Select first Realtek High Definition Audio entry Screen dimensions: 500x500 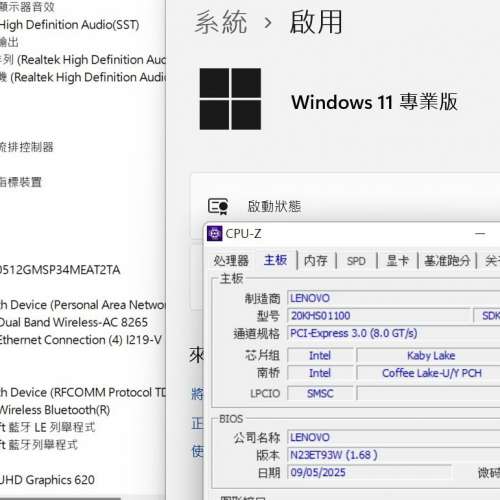pyautogui.click(x=83, y=60)
